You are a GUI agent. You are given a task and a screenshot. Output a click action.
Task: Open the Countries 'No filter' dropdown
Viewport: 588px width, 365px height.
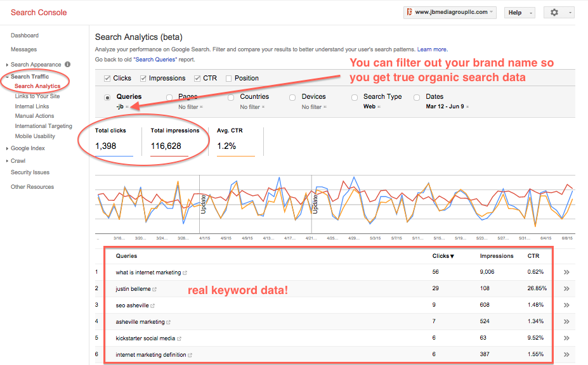click(x=252, y=107)
